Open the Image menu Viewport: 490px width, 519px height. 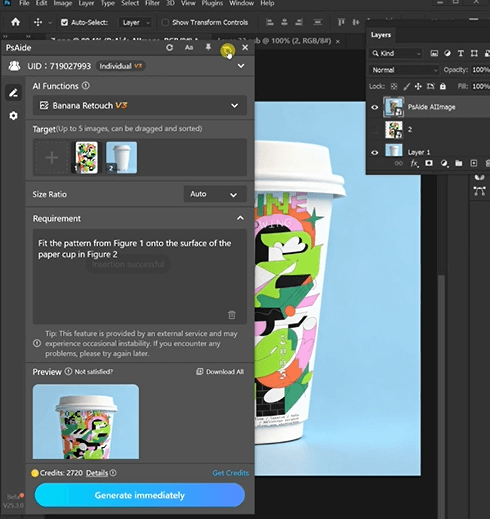click(x=63, y=3)
